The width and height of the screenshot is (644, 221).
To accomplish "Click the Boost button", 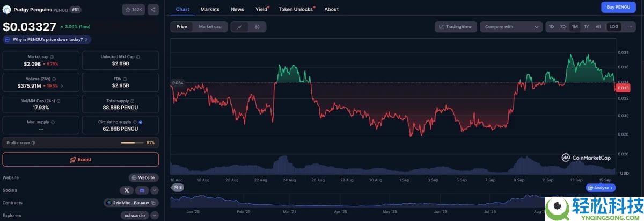I will [x=80, y=160].
